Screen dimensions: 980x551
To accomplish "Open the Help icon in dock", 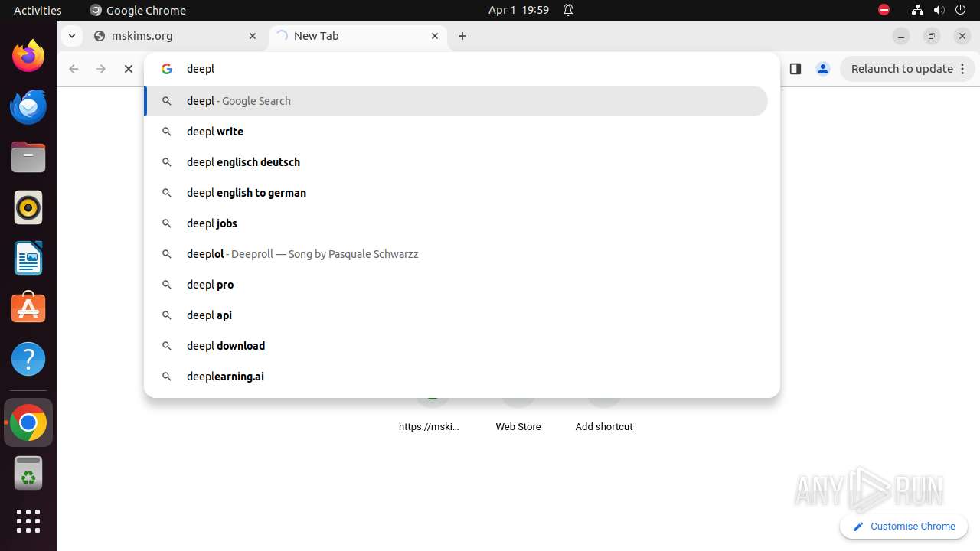I will coord(28,359).
